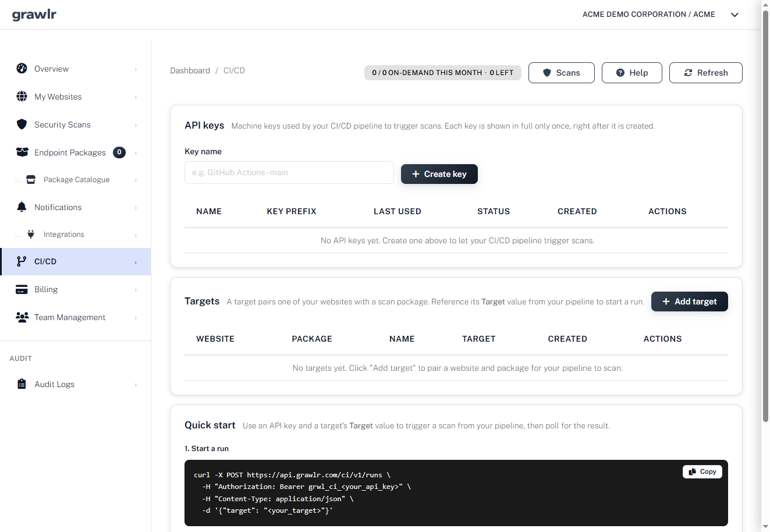Click the "1. Start a run" heading

[x=207, y=449]
